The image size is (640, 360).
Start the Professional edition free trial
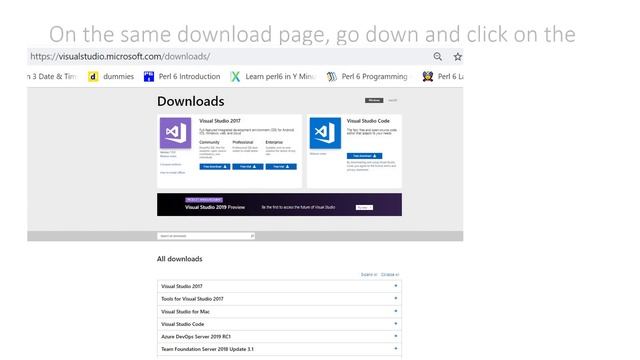248,167
